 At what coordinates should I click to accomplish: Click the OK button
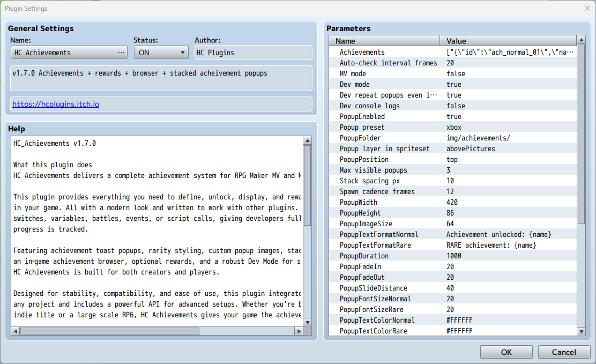pos(506,352)
